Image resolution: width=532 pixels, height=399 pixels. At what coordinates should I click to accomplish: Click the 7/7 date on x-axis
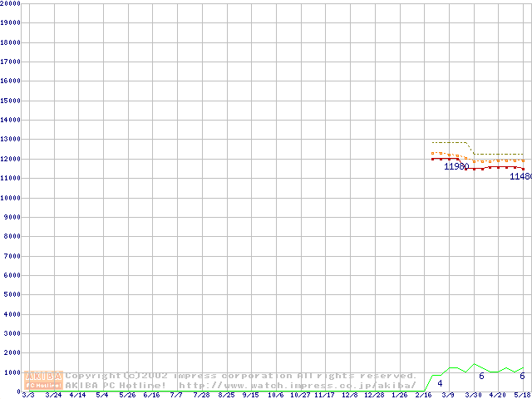point(176,396)
